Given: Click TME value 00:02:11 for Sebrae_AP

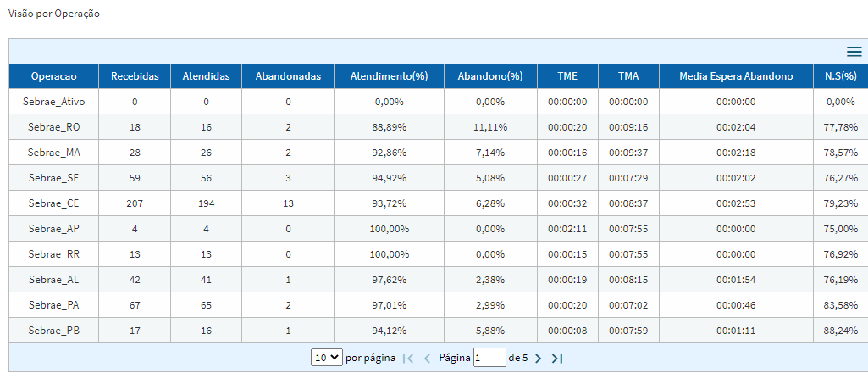Looking at the screenshot, I should pos(567,229).
